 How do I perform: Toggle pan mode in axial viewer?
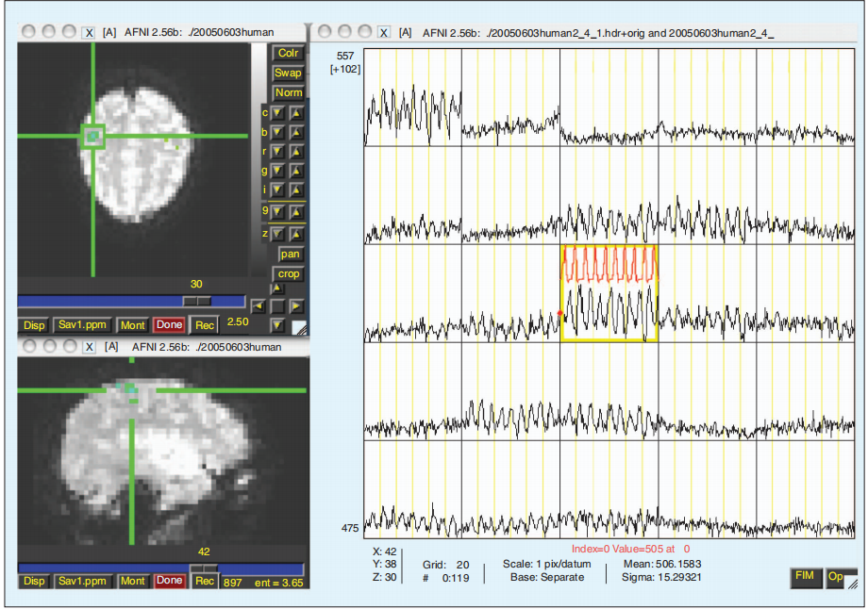[289, 254]
